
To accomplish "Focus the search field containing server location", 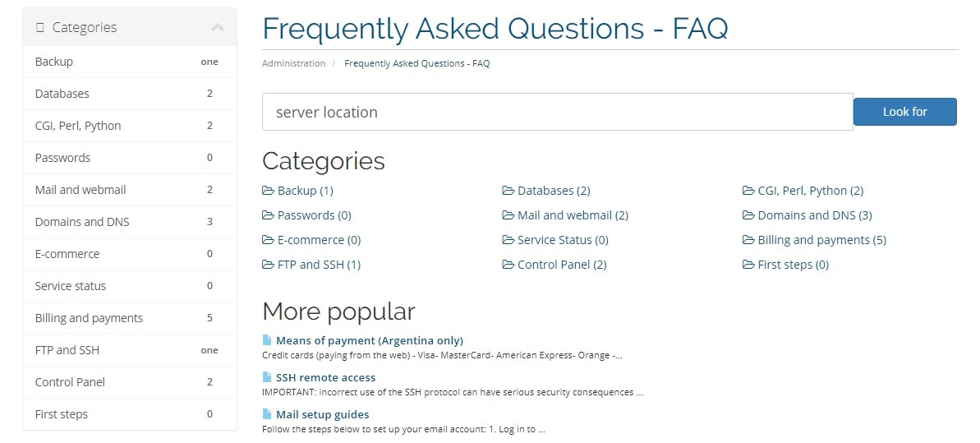I will point(557,112).
